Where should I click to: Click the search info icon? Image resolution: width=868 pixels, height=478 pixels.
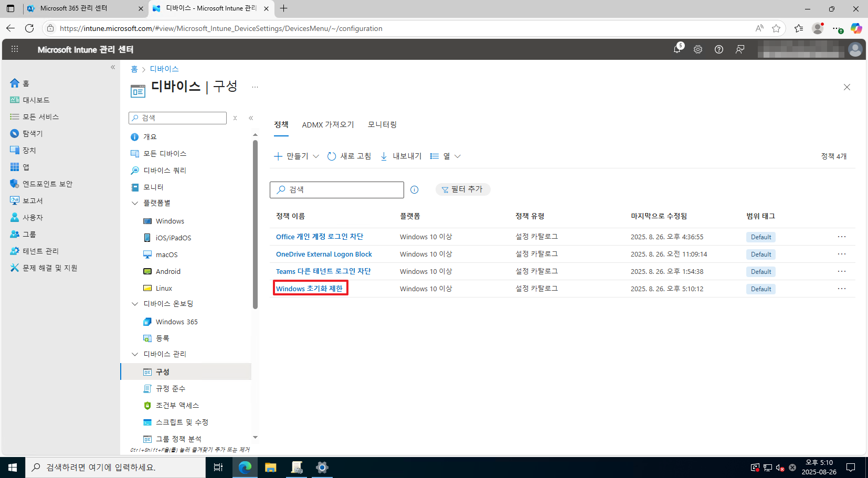pos(415,189)
